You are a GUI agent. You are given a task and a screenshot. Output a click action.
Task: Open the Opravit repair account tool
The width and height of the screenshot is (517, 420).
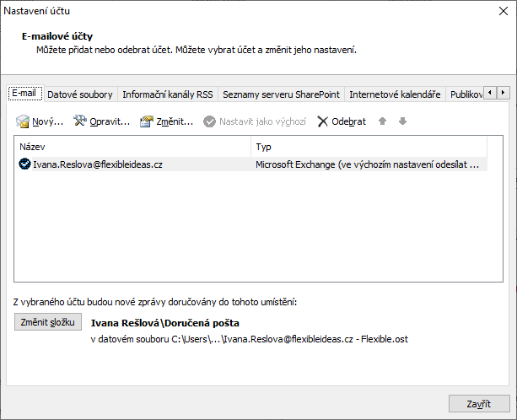(81, 121)
